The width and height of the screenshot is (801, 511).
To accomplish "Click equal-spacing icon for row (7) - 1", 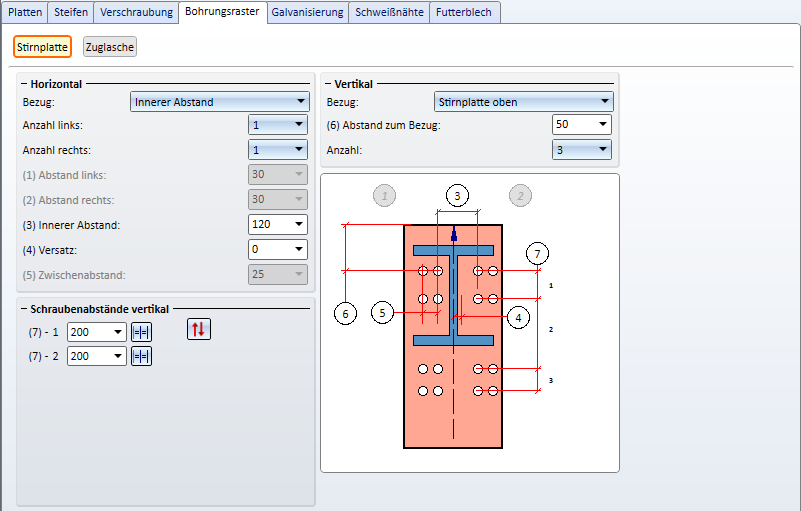I will [x=141, y=332].
